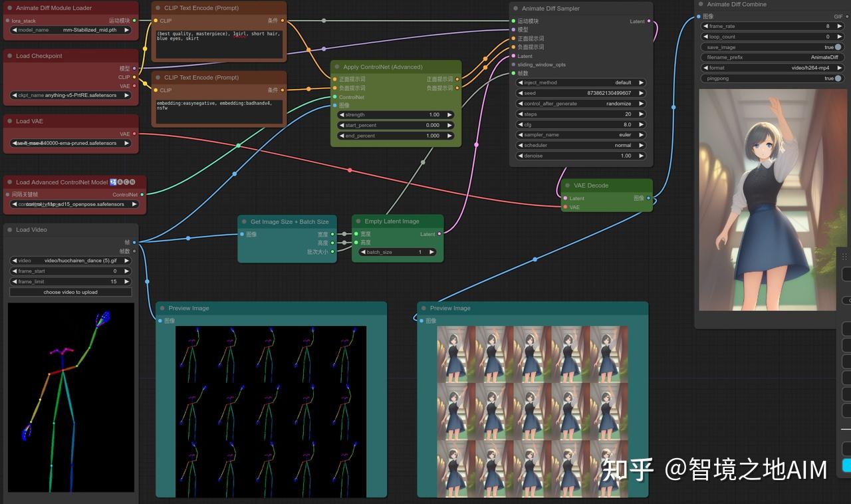The height and width of the screenshot is (504, 851).
Task: Click the openpose skeleton preview in Load Video
Action: click(x=70, y=396)
